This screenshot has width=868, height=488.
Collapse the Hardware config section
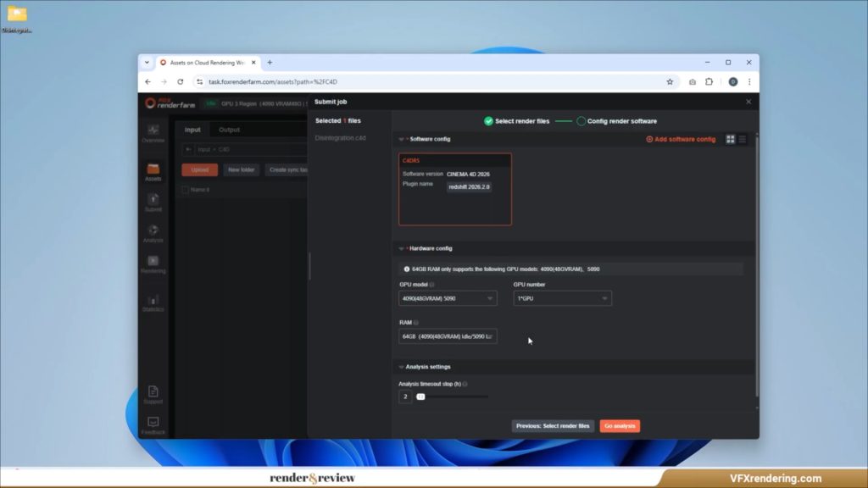click(x=402, y=248)
